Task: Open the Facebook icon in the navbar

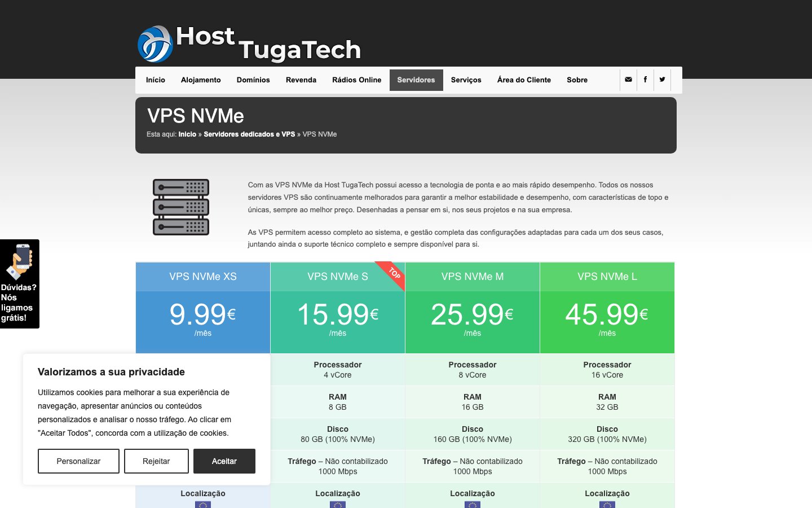Action: click(645, 80)
